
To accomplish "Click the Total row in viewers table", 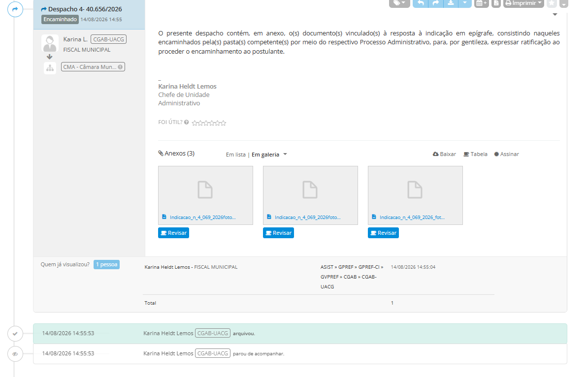I will pyautogui.click(x=318, y=303).
